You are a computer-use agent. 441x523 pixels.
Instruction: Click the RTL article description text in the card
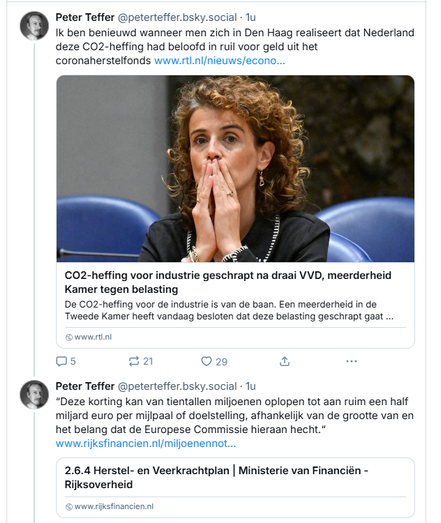point(229,311)
